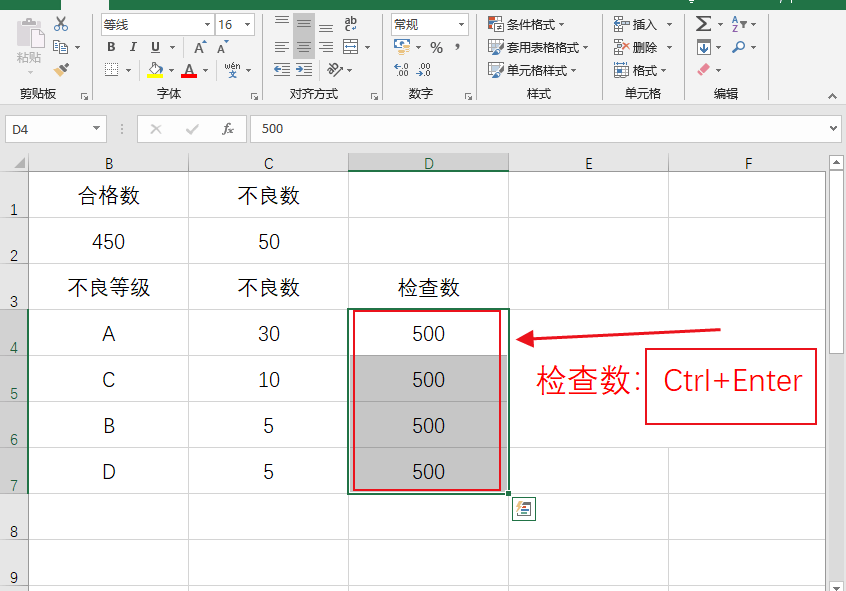Apply Wrap Text from the alignment group

(352, 22)
